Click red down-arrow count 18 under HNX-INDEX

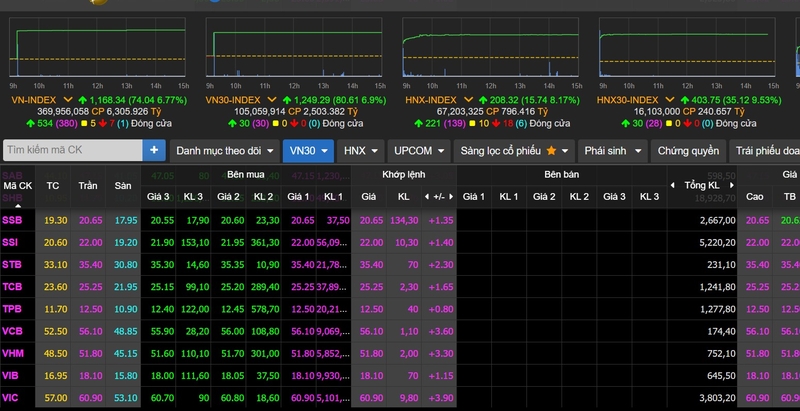(x=507, y=123)
